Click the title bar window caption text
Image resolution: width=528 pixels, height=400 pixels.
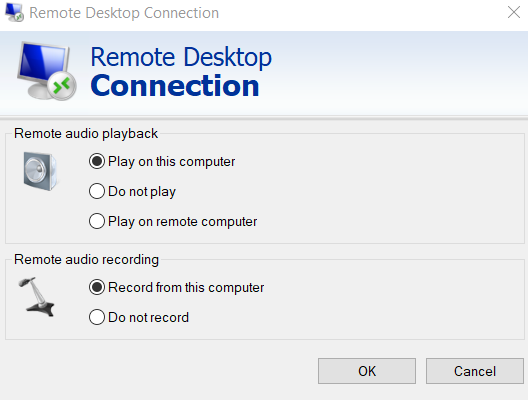click(124, 13)
